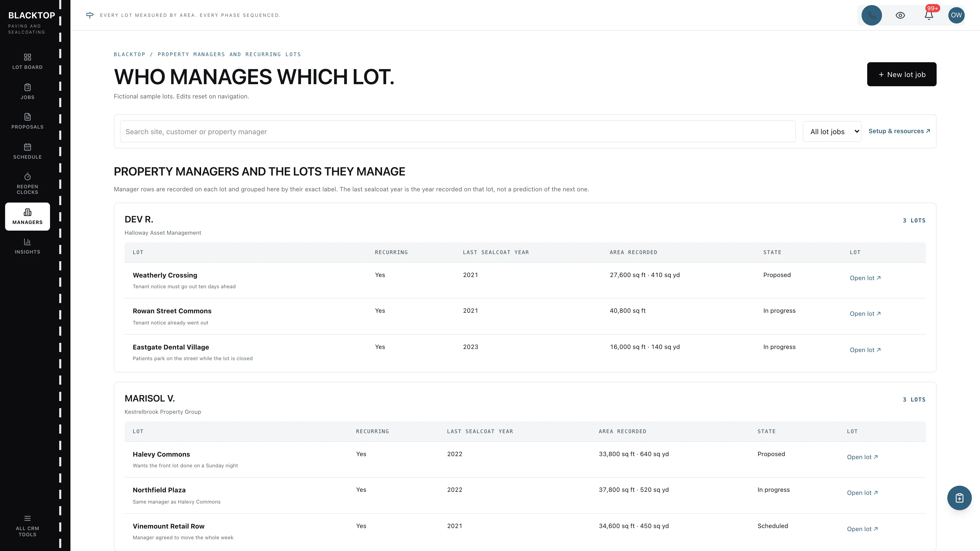The width and height of the screenshot is (980, 551).
Task: Open notifications bell with 99+ badge
Action: pyautogui.click(x=929, y=15)
